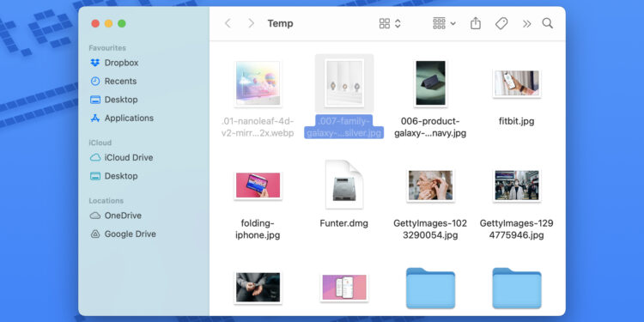Click the Recents clock icon

point(94,82)
